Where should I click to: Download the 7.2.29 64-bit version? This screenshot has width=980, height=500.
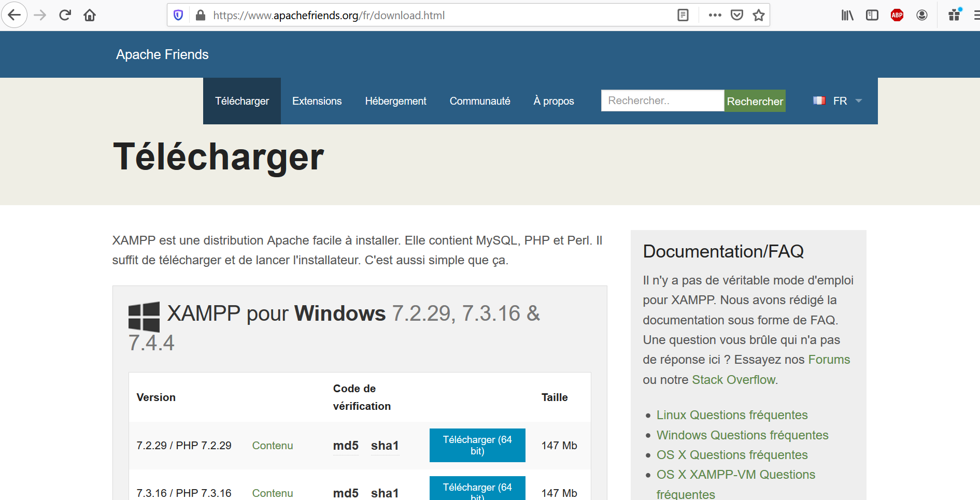(477, 445)
